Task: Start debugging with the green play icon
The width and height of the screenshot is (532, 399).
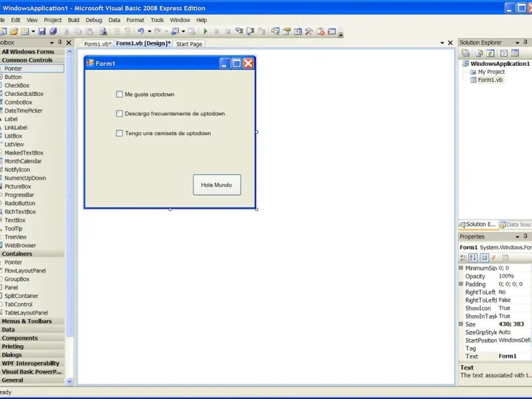Action: click(205, 31)
